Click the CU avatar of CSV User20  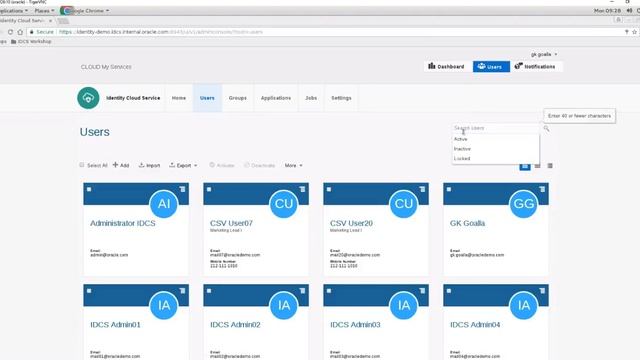(x=404, y=203)
